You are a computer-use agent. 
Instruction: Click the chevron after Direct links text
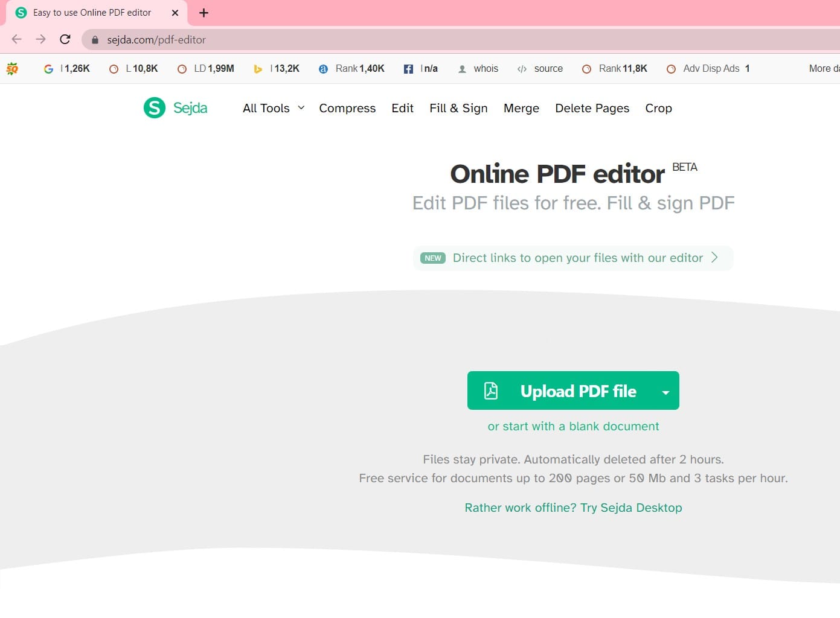pos(715,258)
